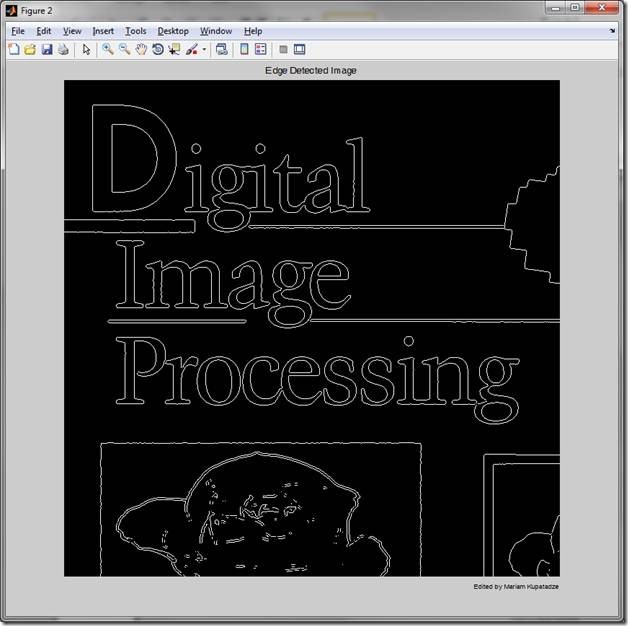The height and width of the screenshot is (626, 628).
Task: Click the 'Edge Detected Image' title text
Action: tap(310, 70)
